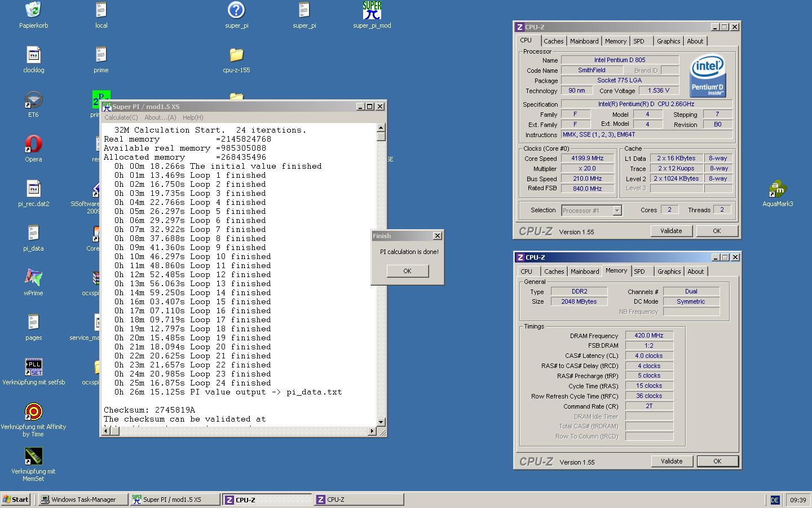The image size is (812, 508).
Task: Launch the MemSet shortcut icon
Action: [x=33, y=456]
